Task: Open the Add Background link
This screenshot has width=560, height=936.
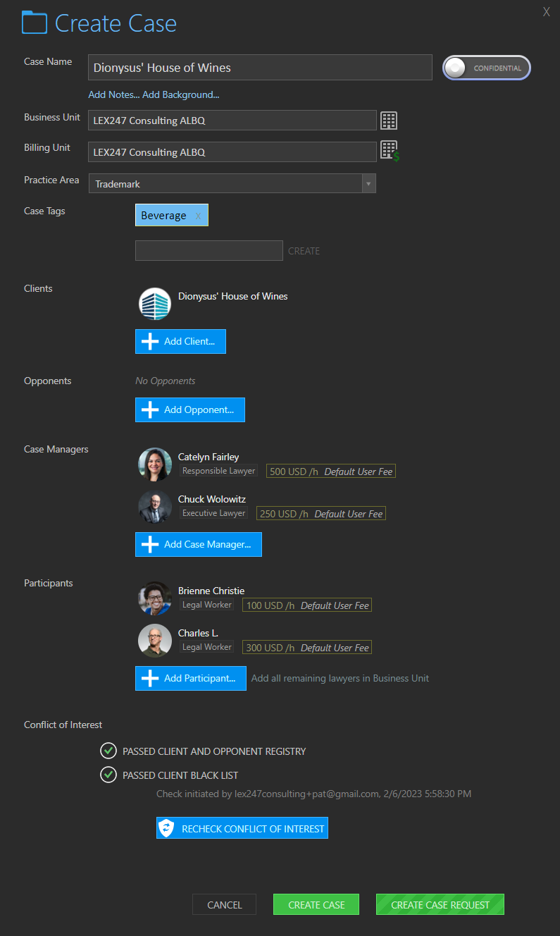Action: [x=181, y=94]
